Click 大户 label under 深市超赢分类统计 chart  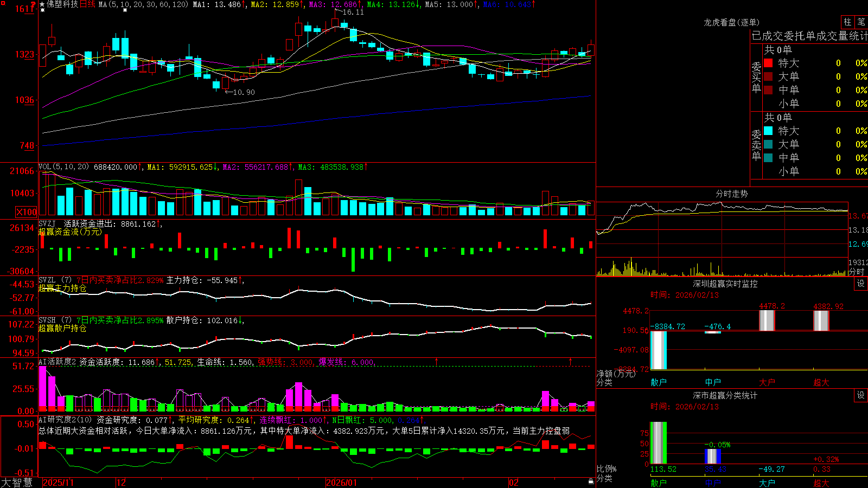[x=767, y=483]
